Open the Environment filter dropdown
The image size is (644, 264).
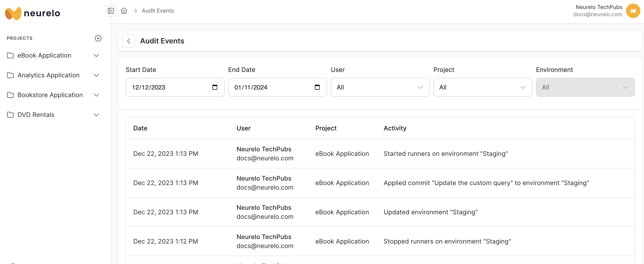pyautogui.click(x=585, y=87)
